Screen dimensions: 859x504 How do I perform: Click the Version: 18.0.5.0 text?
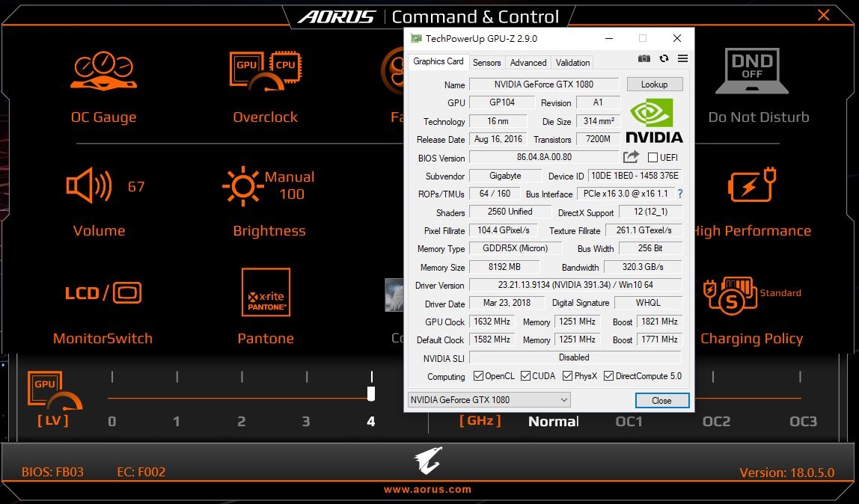[x=786, y=473]
